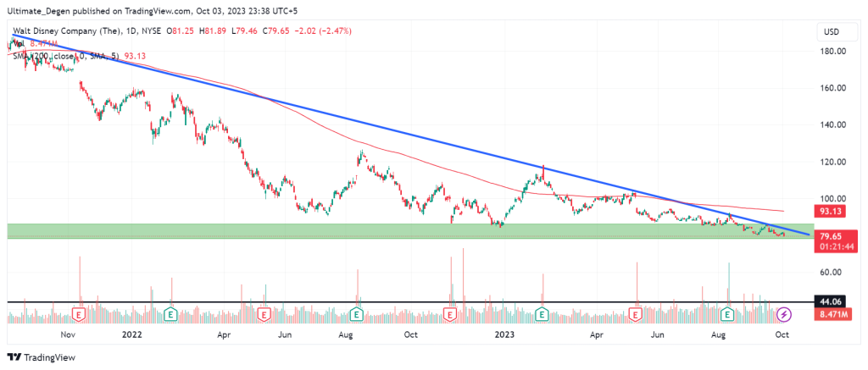Open the red earnings E marker between April and June 2023
The image size is (868, 370).
coord(636,315)
